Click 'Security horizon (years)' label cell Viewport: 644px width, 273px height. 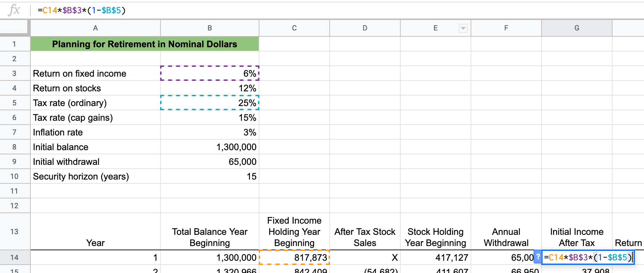pyautogui.click(x=95, y=176)
